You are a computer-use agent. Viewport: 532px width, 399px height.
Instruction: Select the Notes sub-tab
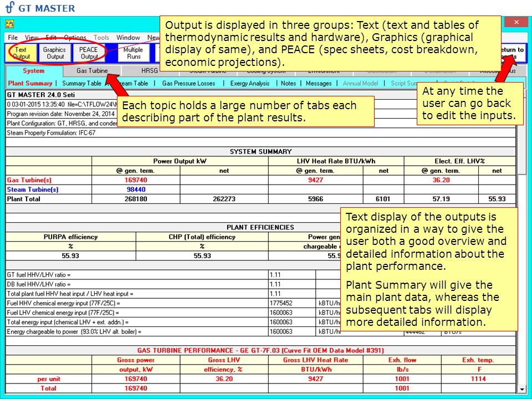coord(288,83)
